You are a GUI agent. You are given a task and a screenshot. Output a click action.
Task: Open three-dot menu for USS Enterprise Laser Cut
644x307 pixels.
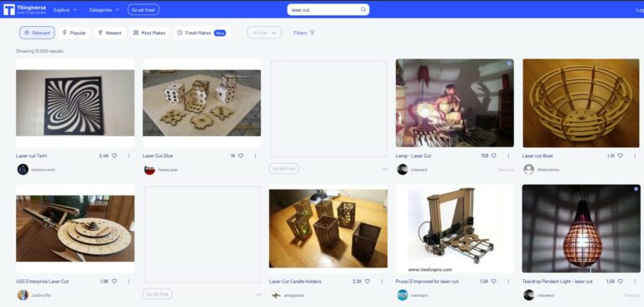coord(128,282)
